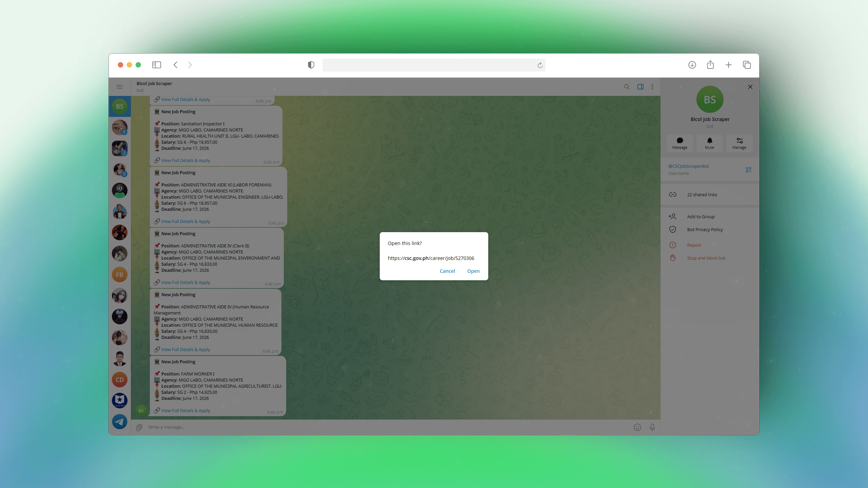The height and width of the screenshot is (488, 868).
Task: Open View Full Details for Human Resource posting
Action: coord(185,349)
